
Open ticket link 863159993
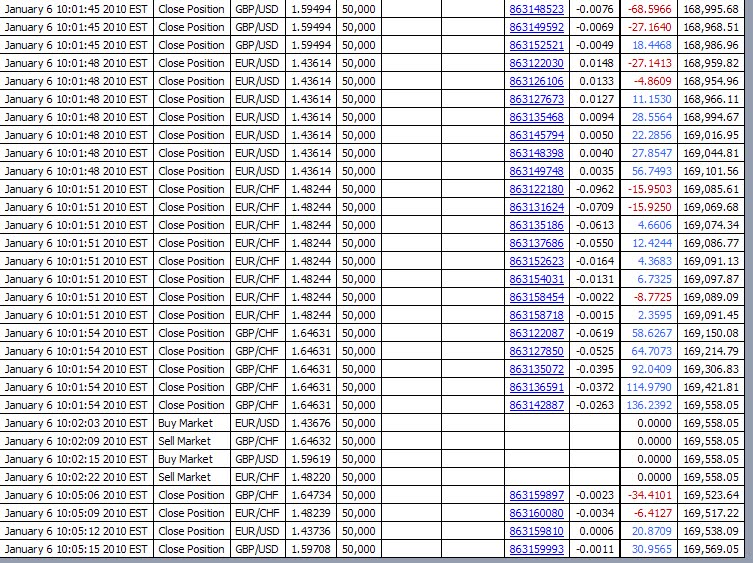click(536, 550)
